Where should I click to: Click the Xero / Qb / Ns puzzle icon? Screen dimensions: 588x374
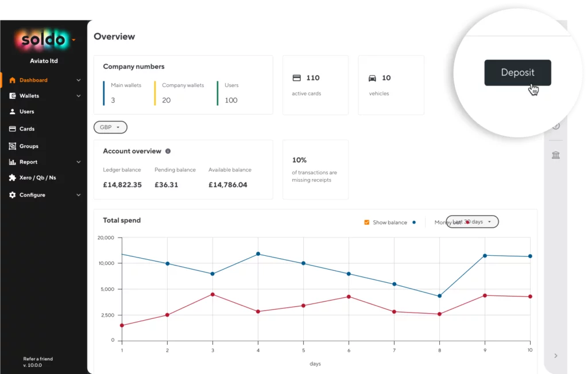(13, 178)
